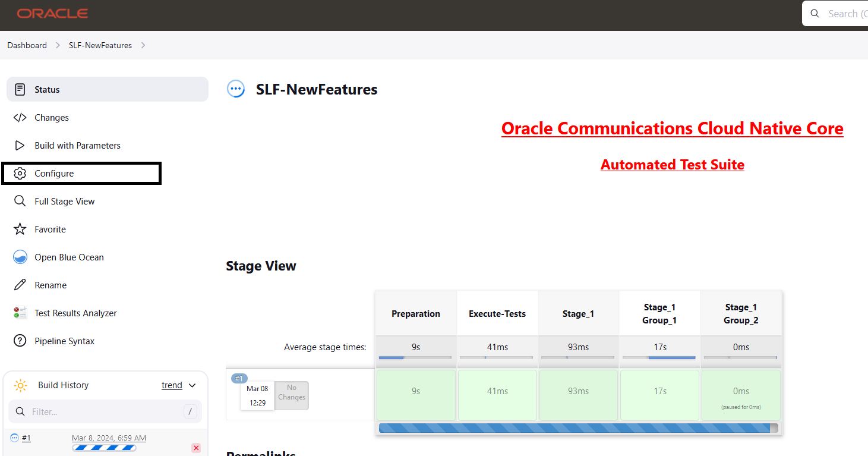Cancel build #1 with the red X

click(x=196, y=448)
